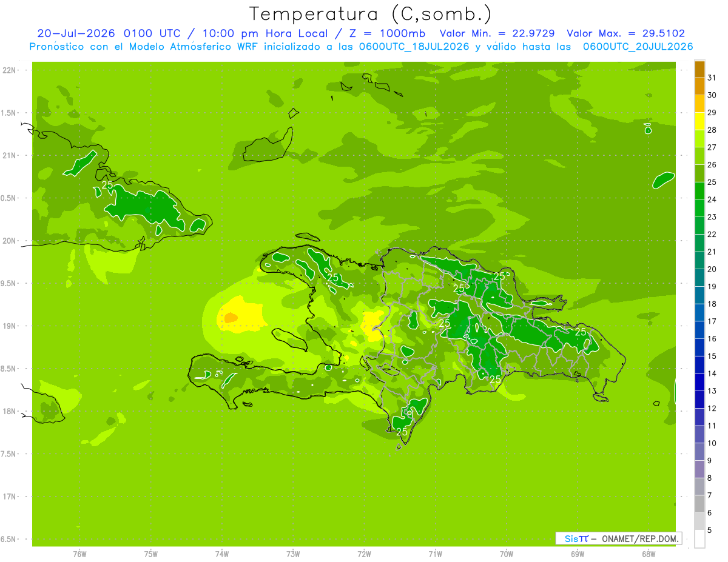Click the legend value '31'
The height and width of the screenshot is (562, 728).
[x=713, y=78]
